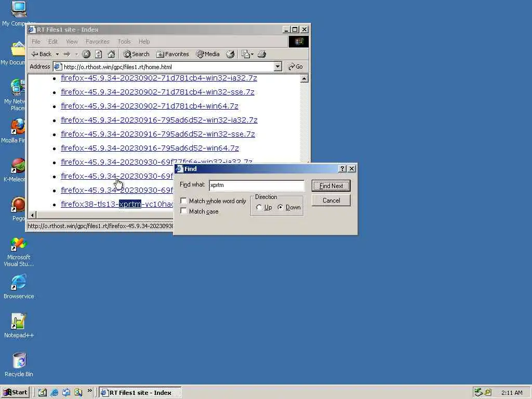
Task: Click the vertical scrollbar up arrow
Action: tap(304, 79)
